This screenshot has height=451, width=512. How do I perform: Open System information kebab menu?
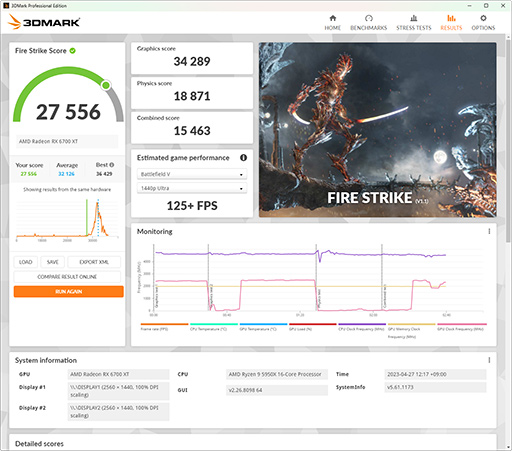(x=489, y=360)
